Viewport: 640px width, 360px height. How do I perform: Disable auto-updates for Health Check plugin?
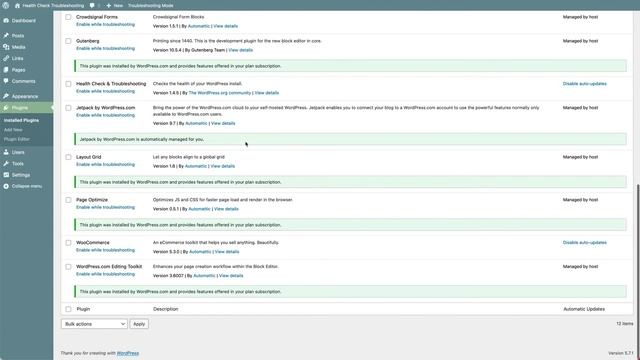point(584,84)
